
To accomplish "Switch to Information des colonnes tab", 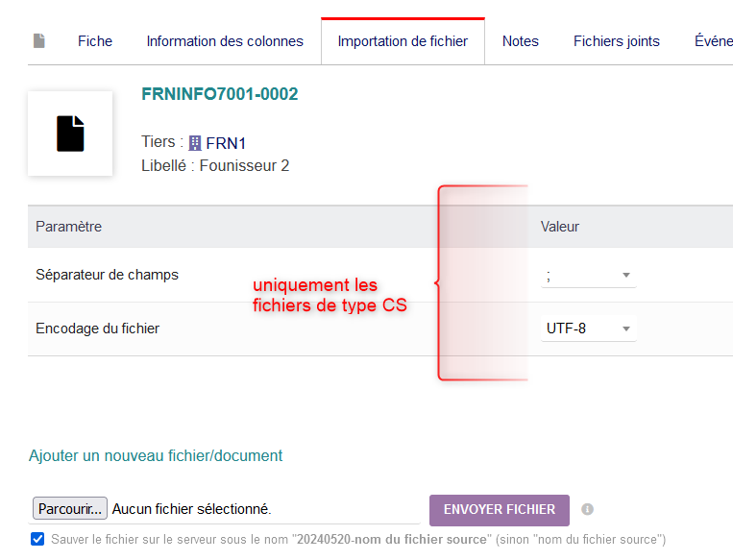I will [x=225, y=41].
